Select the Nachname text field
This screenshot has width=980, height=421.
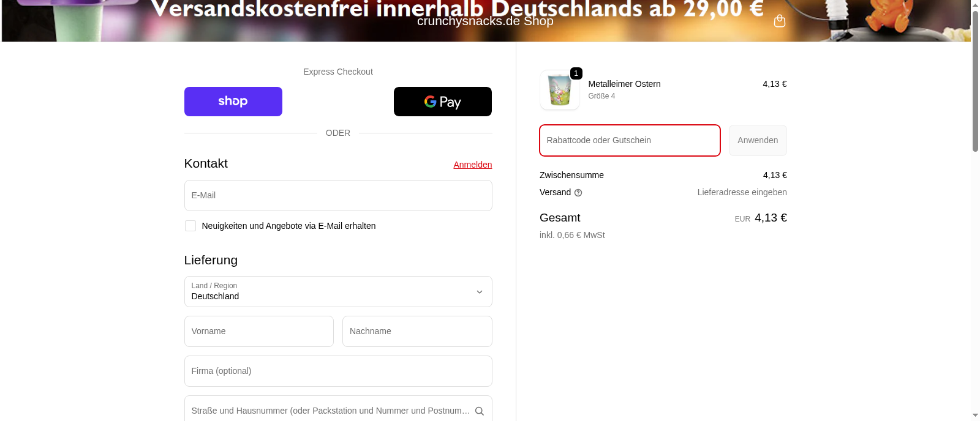point(417,331)
